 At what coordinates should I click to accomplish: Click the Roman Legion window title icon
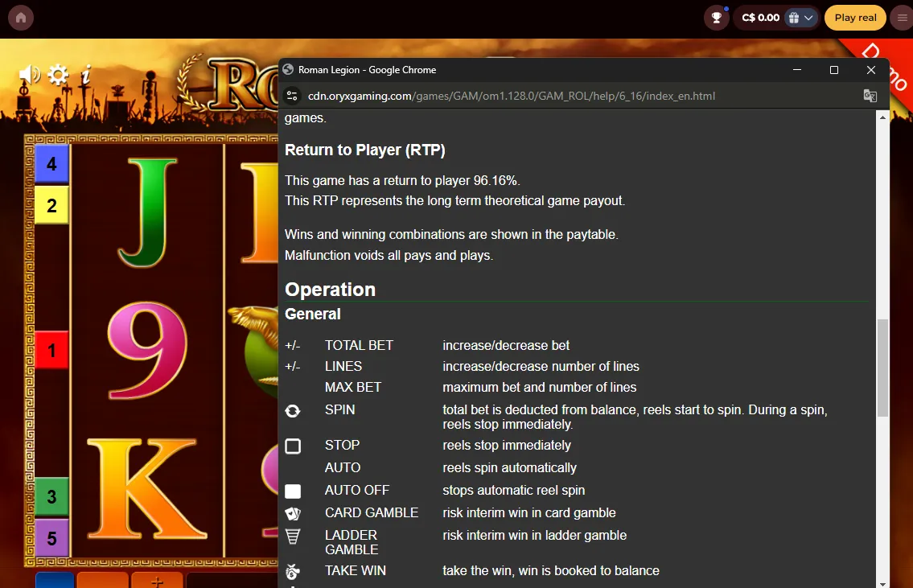[x=288, y=70]
